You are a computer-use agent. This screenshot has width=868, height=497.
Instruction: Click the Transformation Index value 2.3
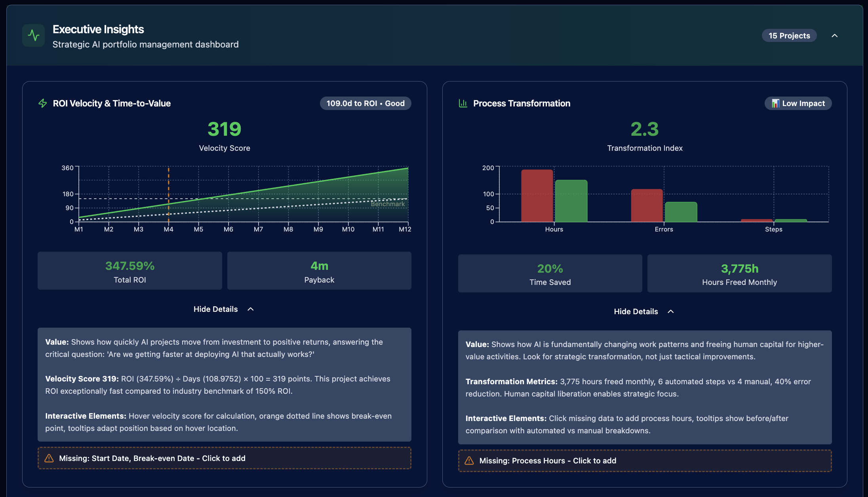coord(645,129)
